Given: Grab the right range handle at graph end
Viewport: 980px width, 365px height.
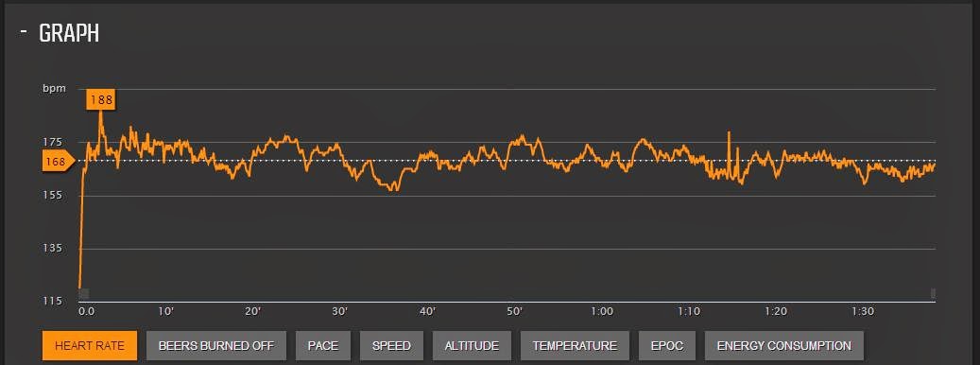Looking at the screenshot, I should point(933,293).
